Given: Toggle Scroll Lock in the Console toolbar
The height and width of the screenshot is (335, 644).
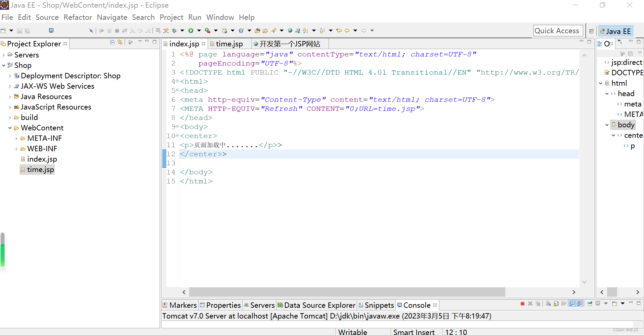Looking at the screenshot, I should pos(556,304).
